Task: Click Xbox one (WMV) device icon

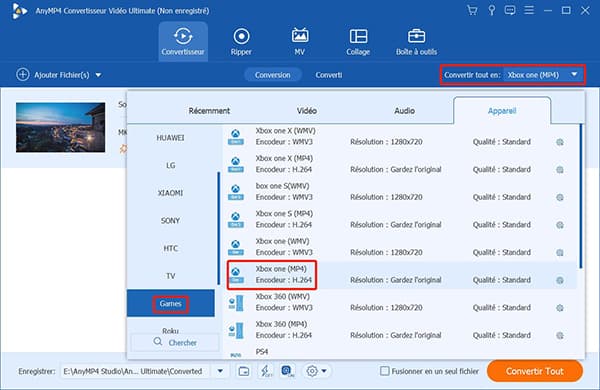Action: click(x=236, y=247)
